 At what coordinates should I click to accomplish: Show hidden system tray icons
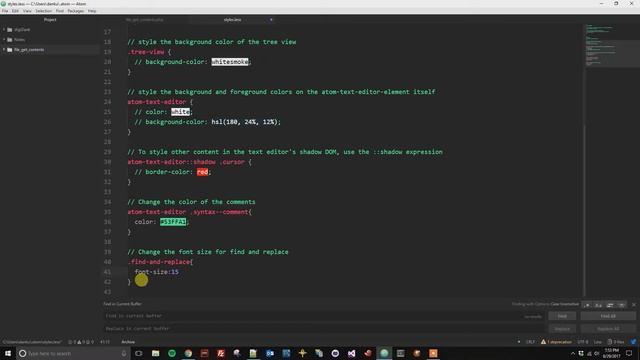[x=572, y=353]
